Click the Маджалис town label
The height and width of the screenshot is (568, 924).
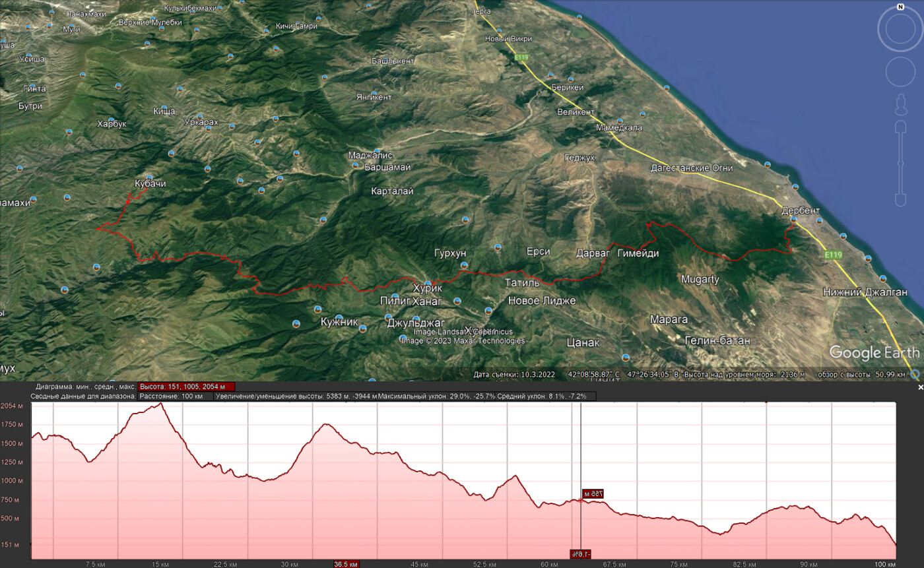(370, 156)
